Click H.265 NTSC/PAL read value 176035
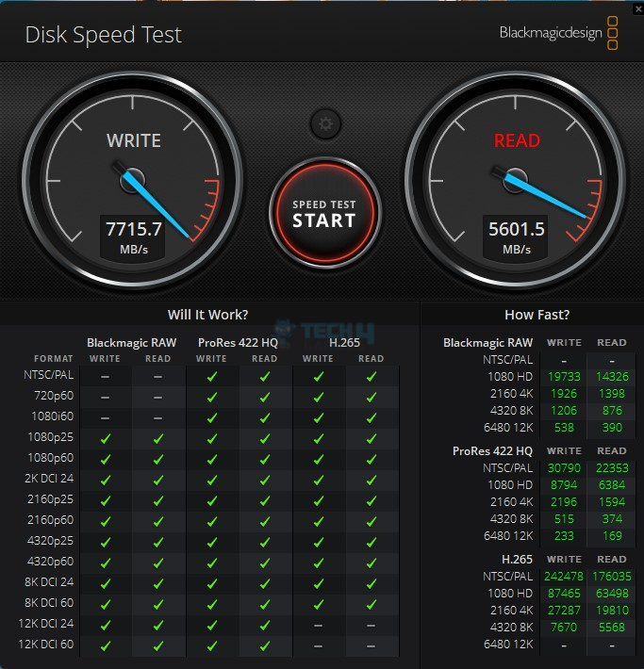Screen dimensions: 644x669 pos(612,577)
